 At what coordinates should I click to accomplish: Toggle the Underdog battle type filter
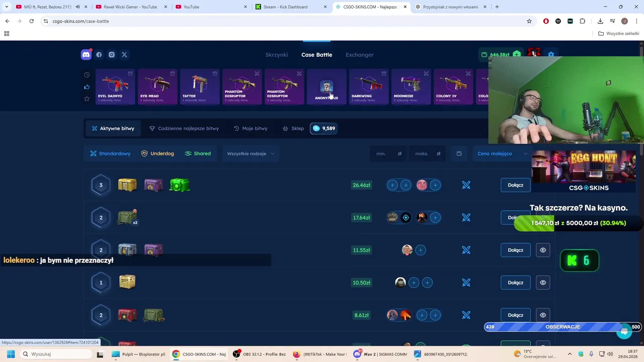(157, 153)
